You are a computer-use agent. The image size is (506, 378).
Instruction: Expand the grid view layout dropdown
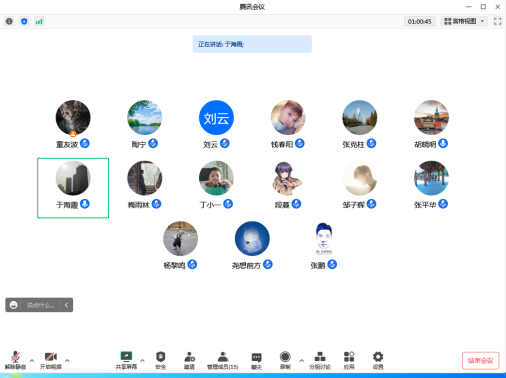click(464, 21)
